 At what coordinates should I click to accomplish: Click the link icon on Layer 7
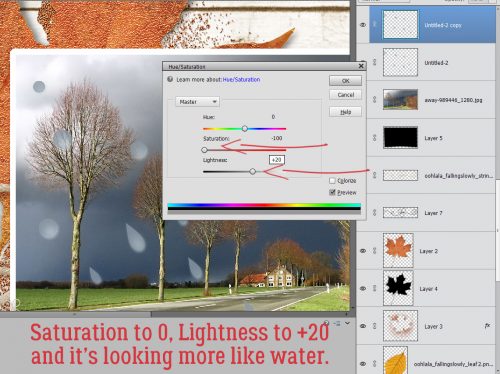click(374, 212)
